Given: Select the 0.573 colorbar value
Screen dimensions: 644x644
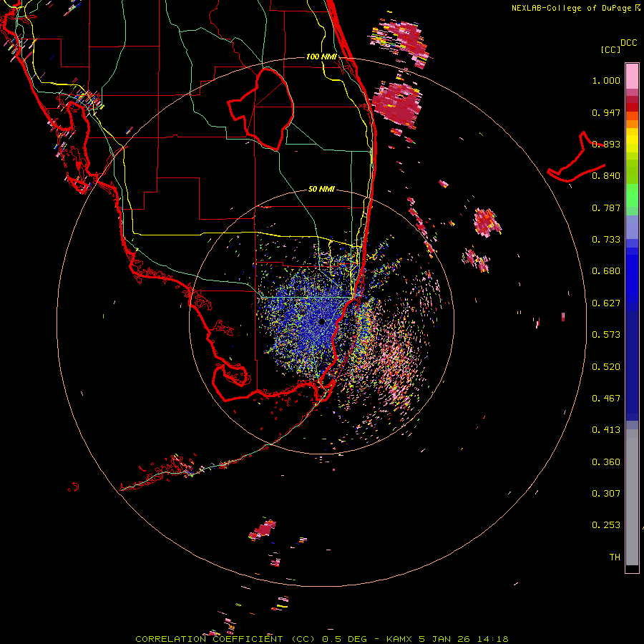Looking at the screenshot, I should pos(606,335).
